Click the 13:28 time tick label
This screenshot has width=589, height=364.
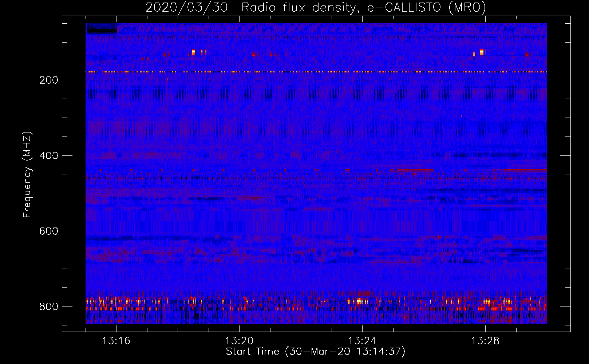click(485, 341)
